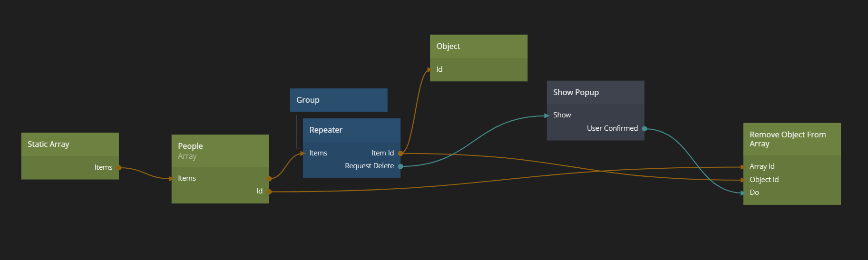Select the Repeater node header
Image resolution: width=868 pixels, height=260 pixels.
[351, 130]
